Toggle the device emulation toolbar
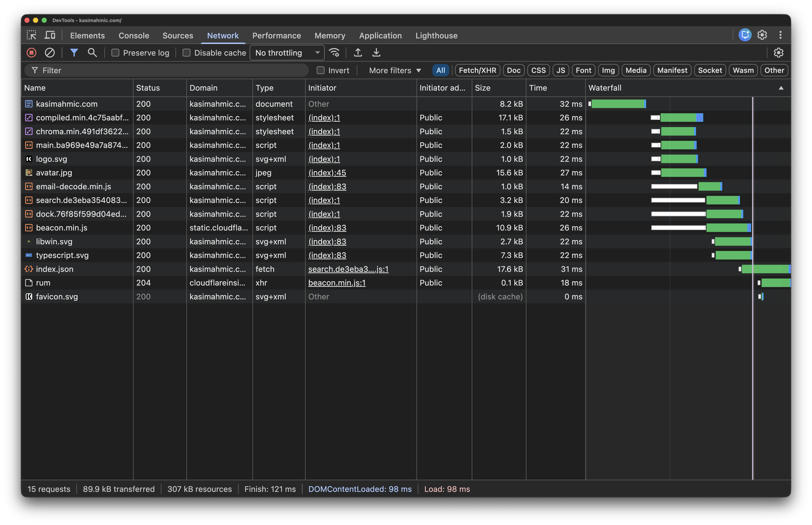This screenshot has height=525, width=812. coord(50,35)
